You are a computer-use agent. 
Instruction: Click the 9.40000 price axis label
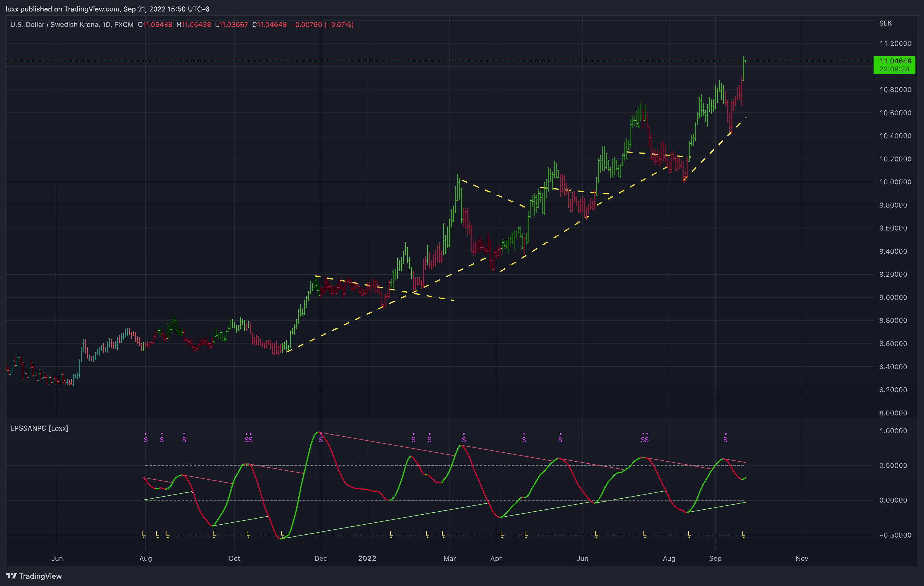(x=893, y=251)
